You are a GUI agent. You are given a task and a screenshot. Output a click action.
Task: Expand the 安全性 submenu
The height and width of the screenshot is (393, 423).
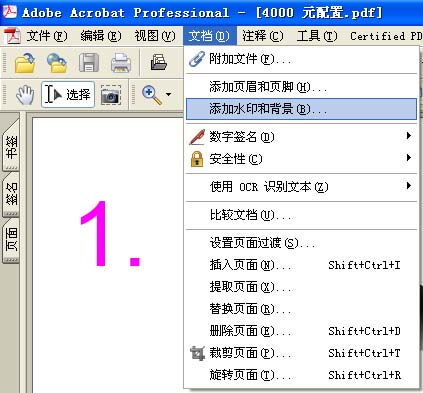(301, 159)
